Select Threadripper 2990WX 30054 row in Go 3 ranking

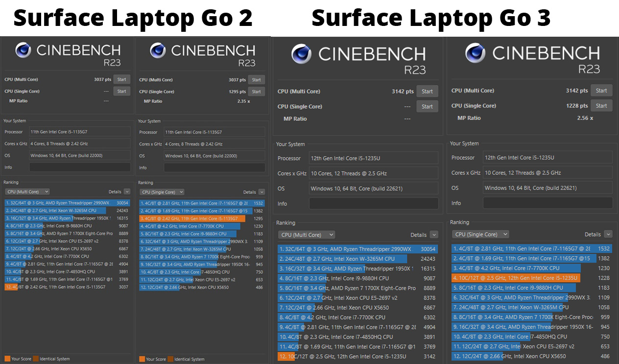click(358, 249)
